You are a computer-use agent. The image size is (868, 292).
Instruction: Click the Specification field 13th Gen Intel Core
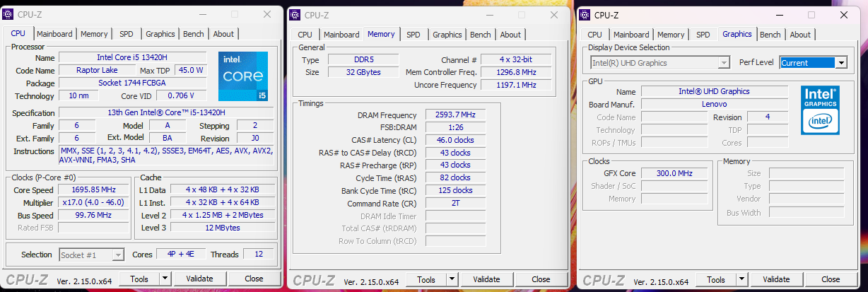pyautogui.click(x=166, y=112)
